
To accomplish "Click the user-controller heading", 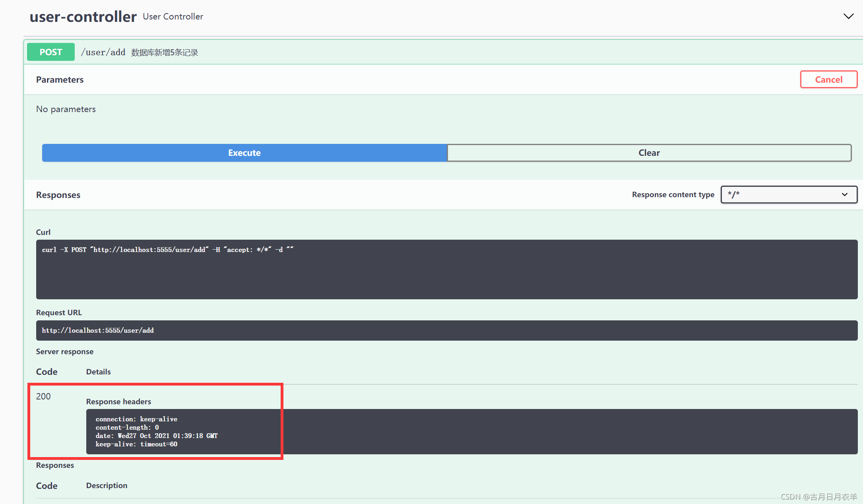I will [83, 17].
